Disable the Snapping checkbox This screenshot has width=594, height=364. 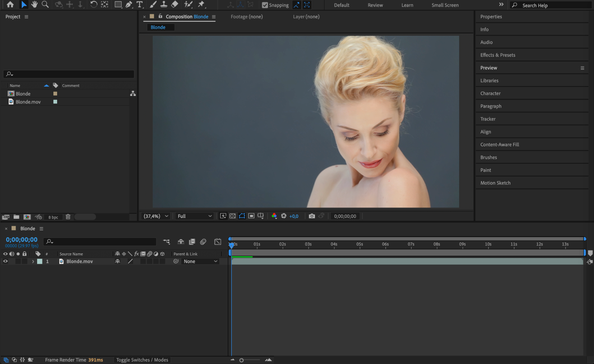click(265, 5)
